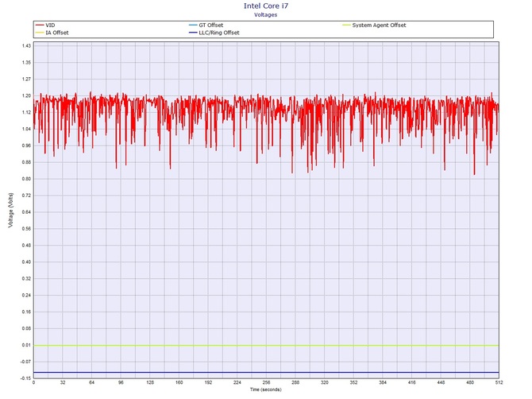Click the -0.15 y-axis value

[26, 378]
